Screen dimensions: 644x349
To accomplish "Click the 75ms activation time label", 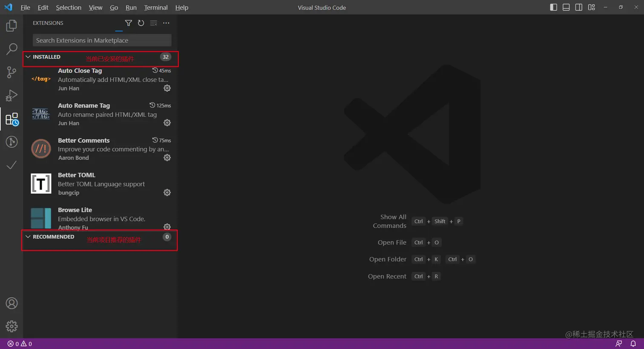I will [x=162, y=140].
